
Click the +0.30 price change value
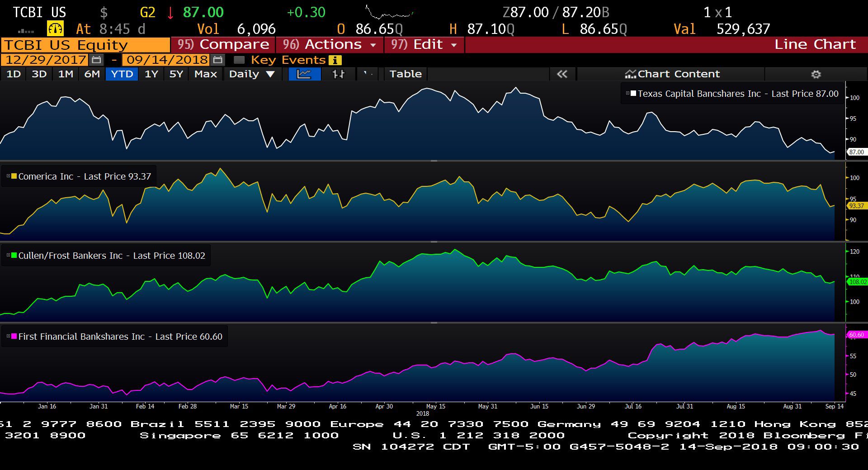coord(306,12)
